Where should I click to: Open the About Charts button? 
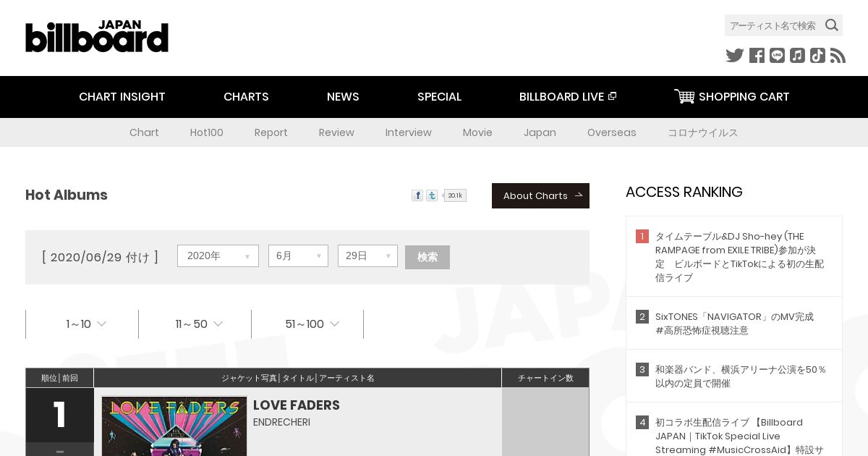click(540, 195)
